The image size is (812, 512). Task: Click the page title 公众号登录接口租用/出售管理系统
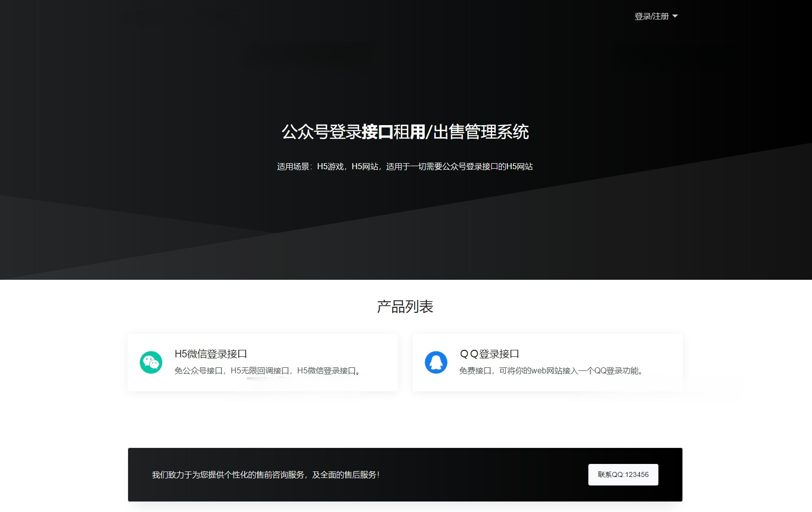pyautogui.click(x=405, y=133)
